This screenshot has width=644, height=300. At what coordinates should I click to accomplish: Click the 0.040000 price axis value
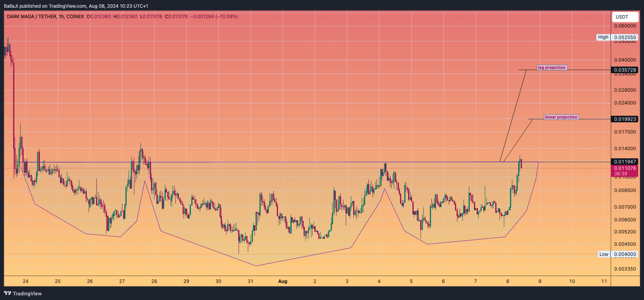click(625, 60)
